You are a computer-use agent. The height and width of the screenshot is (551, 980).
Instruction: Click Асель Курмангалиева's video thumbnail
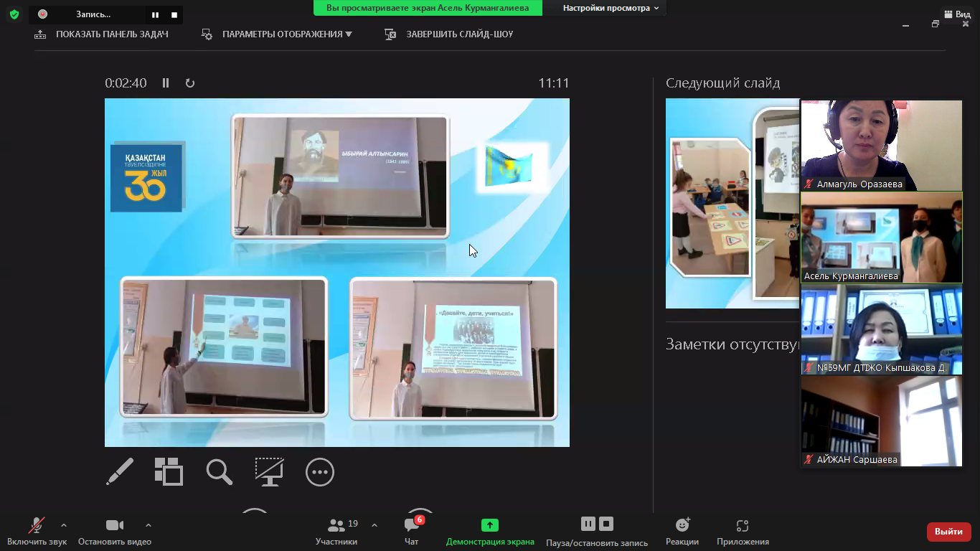point(881,237)
